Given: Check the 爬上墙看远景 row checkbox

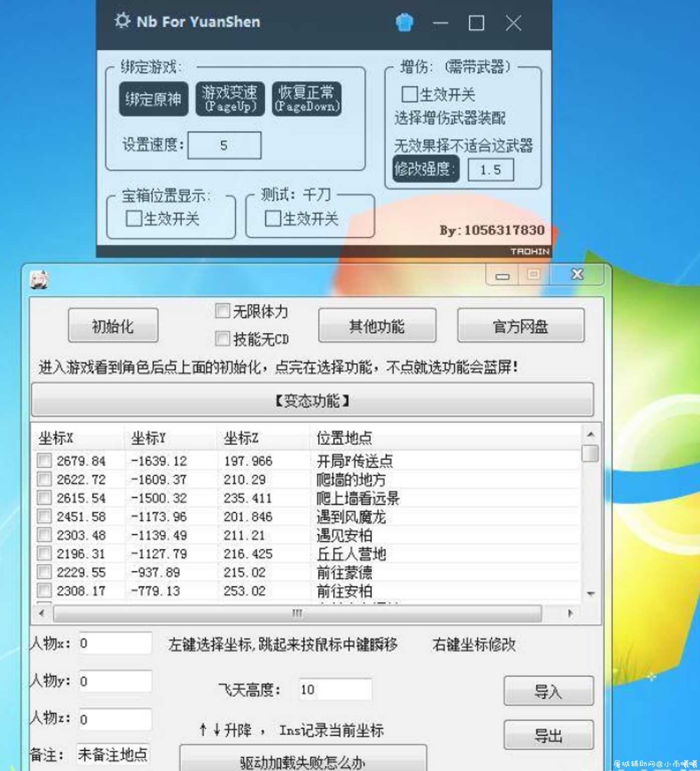Looking at the screenshot, I should 44,497.
